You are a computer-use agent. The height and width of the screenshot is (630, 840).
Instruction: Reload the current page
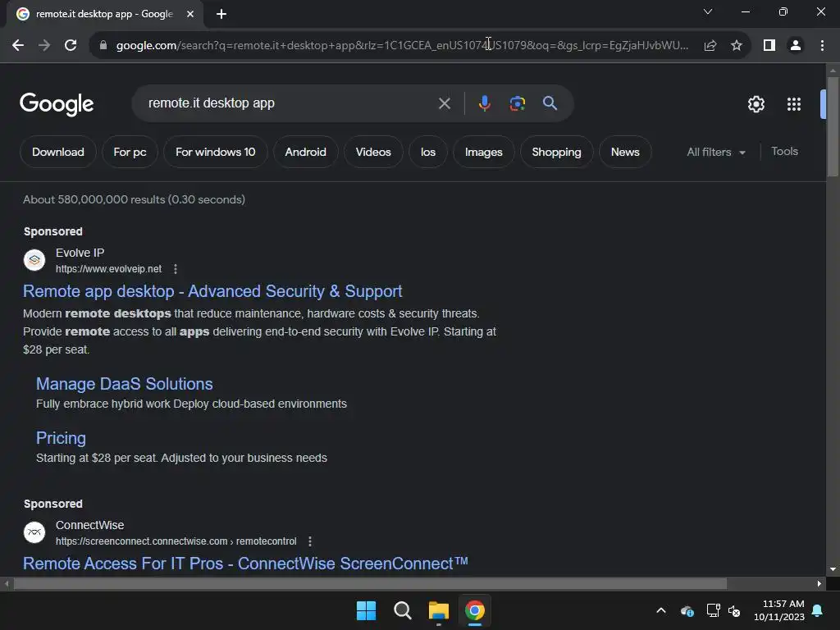coord(71,45)
